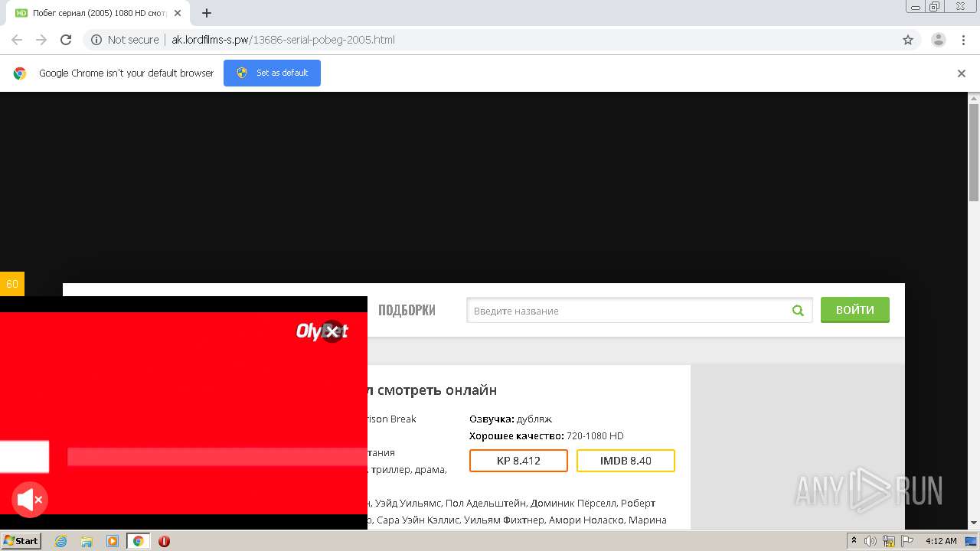980x551 pixels.
Task: Open the Chrome three-dot menu
Action: point(964,40)
